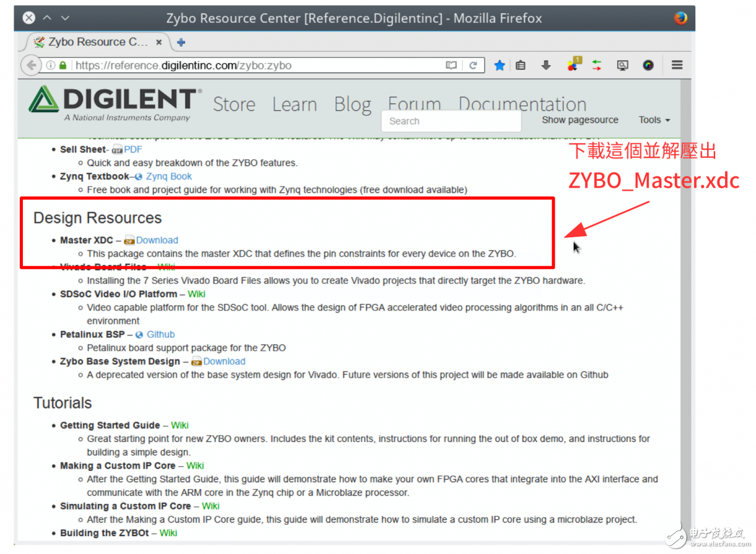The image size is (756, 554).
Task: Click the Firefox back arrow button
Action: [x=30, y=65]
